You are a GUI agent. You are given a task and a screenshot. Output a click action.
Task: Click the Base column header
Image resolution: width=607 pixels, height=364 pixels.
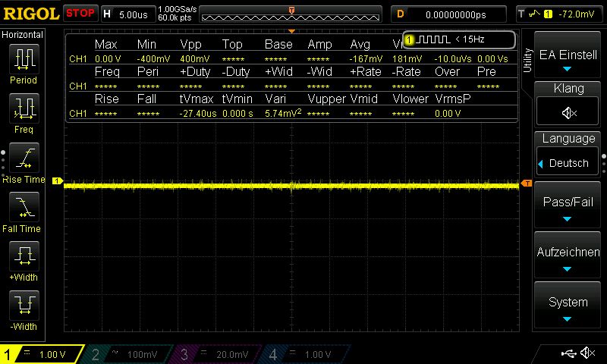point(278,44)
